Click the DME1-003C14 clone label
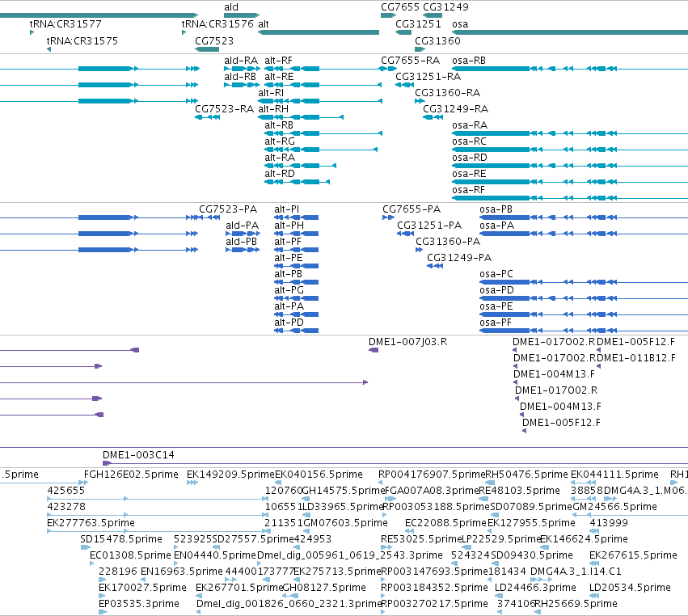Screen dimensions: 688x616 click(x=138, y=455)
